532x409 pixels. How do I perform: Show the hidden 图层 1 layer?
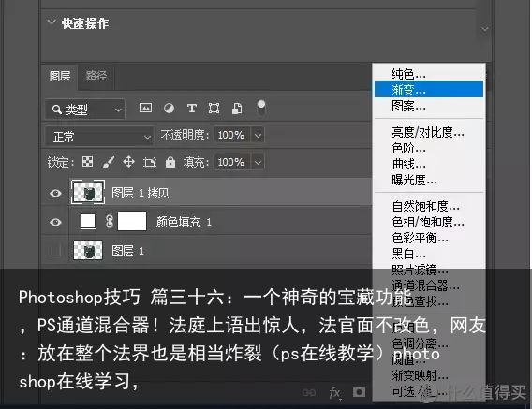pos(54,251)
